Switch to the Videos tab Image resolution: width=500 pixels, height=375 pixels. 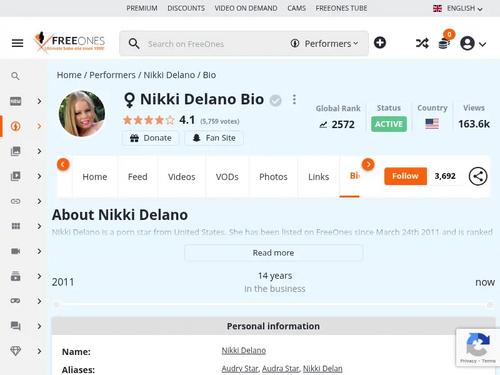click(x=182, y=177)
